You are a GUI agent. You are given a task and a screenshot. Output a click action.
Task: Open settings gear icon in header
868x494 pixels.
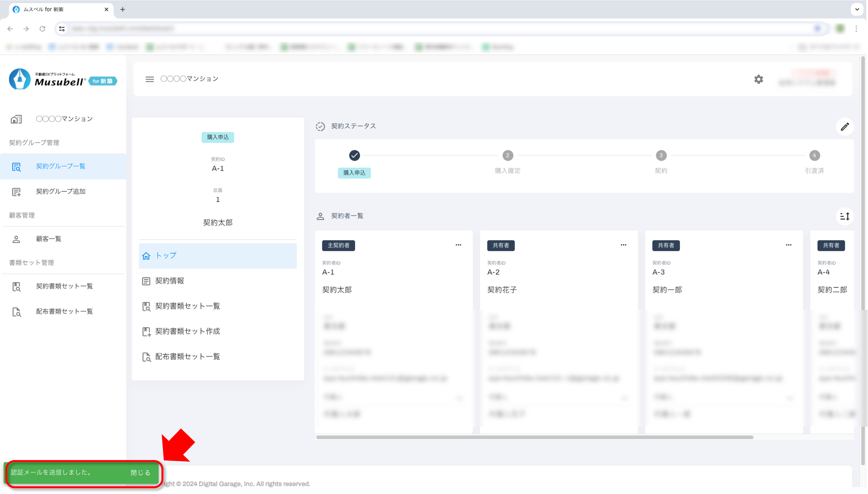[x=758, y=79]
